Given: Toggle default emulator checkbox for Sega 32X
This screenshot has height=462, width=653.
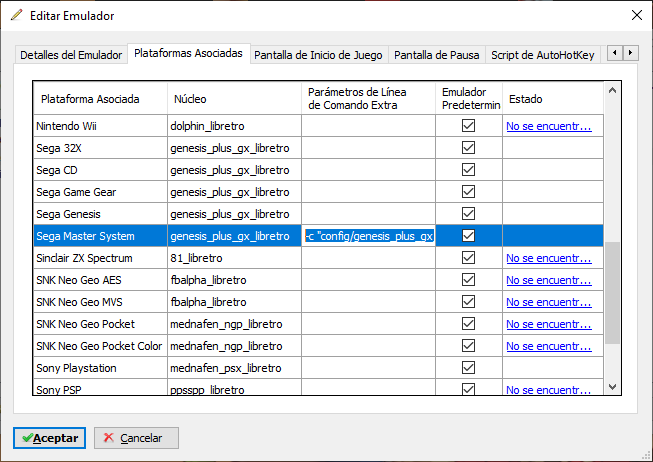Looking at the screenshot, I should point(469,147).
